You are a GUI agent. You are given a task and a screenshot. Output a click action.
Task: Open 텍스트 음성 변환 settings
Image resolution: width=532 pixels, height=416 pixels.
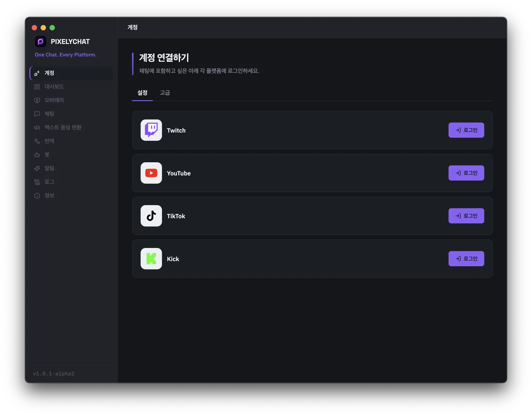(71, 128)
